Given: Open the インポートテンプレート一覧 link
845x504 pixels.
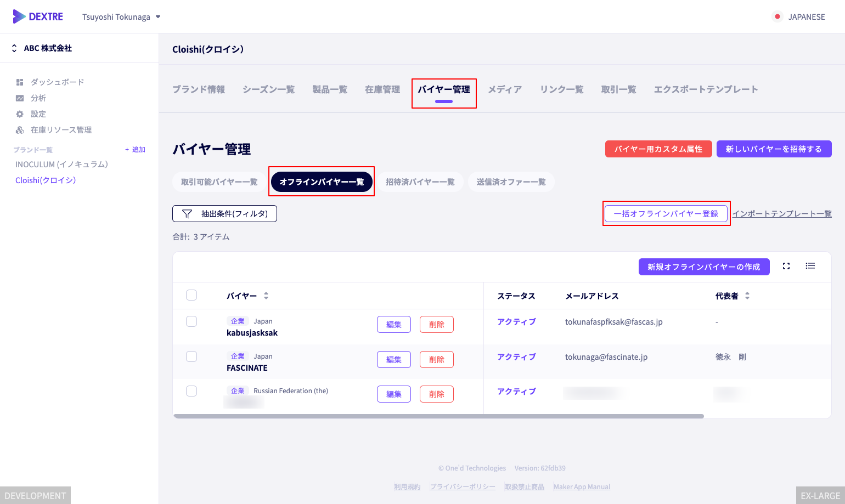Looking at the screenshot, I should click(782, 214).
